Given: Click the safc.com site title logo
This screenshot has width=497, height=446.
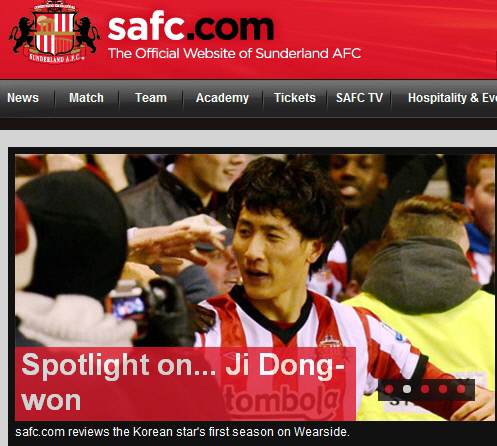Looking at the screenshot, I should tap(191, 27).
